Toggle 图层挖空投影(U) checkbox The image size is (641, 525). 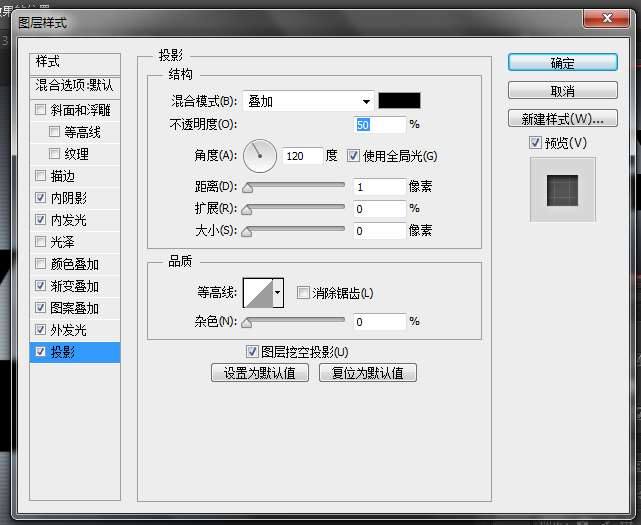252,351
